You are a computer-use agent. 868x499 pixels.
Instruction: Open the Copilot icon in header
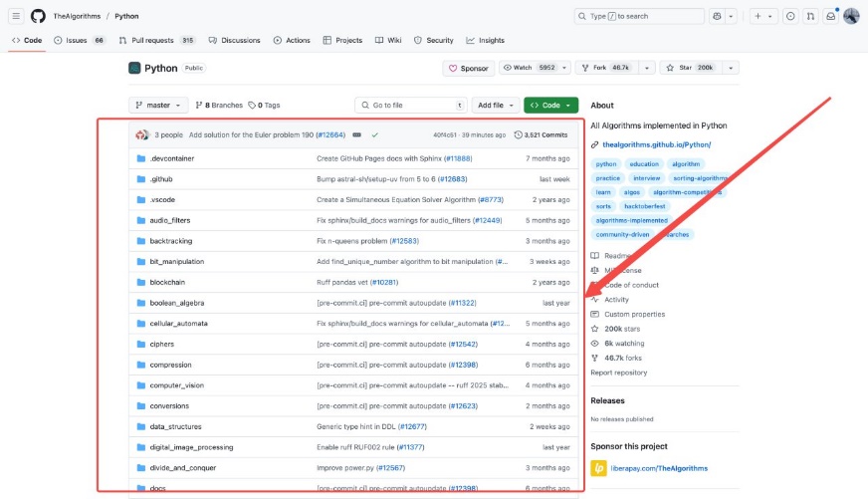[x=717, y=16]
